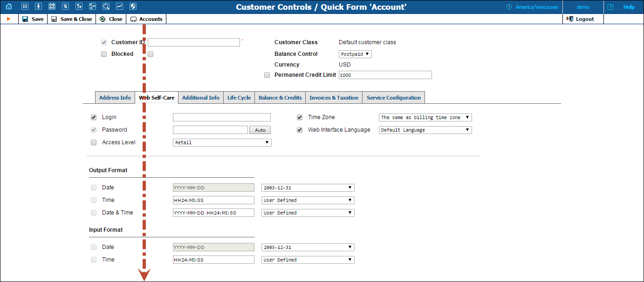Toggle the Output Format Time checkbox
This screenshot has width=644, height=282.
click(94, 200)
